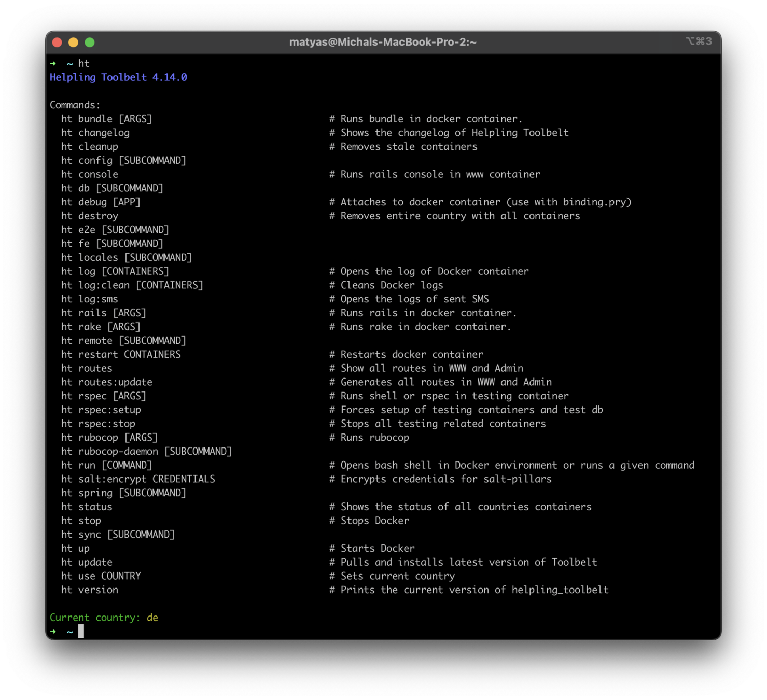Viewport: 767px width, 700px height.
Task: Click the 'ht destroy' command
Action: coord(90,216)
